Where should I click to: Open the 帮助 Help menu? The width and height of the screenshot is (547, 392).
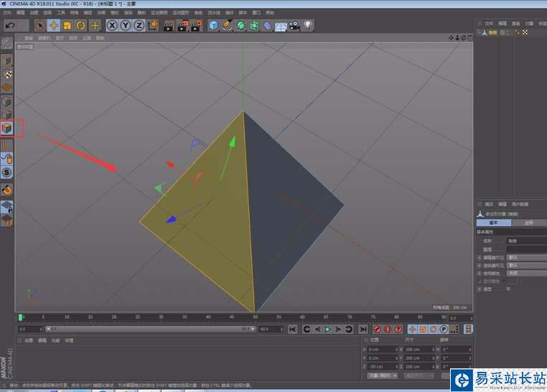270,12
